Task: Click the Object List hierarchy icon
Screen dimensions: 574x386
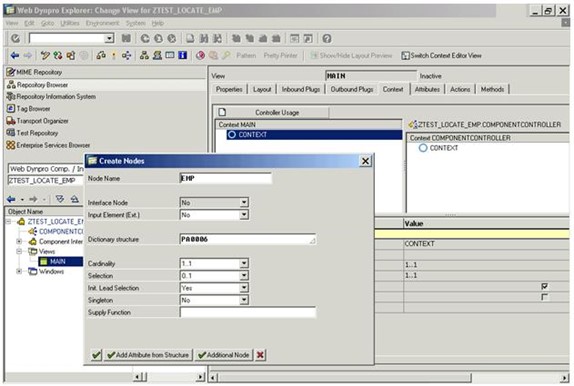Action: (144, 56)
